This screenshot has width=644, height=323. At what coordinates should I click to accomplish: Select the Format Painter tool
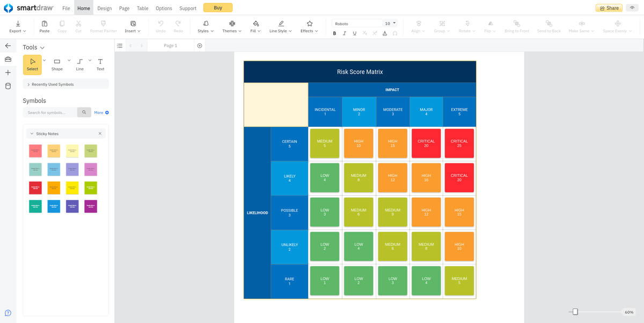pyautogui.click(x=103, y=27)
